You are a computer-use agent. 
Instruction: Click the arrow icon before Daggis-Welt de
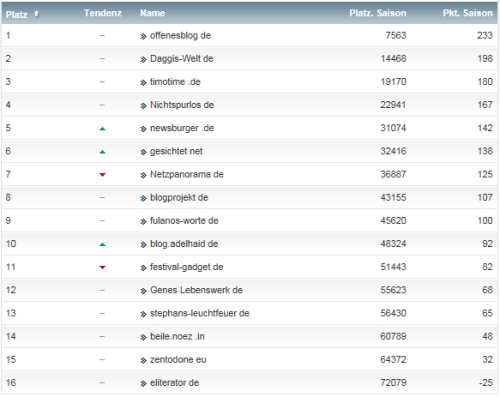(143, 60)
